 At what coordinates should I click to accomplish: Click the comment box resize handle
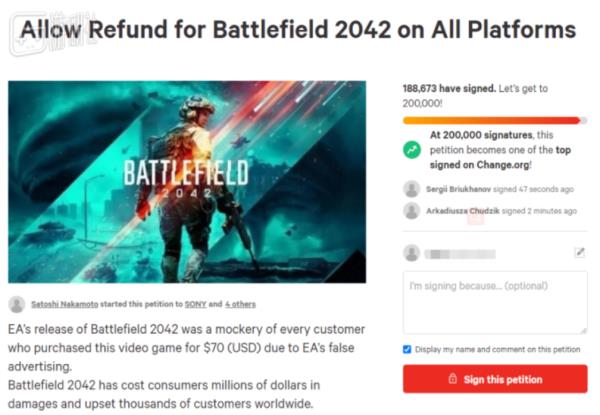[583, 329]
